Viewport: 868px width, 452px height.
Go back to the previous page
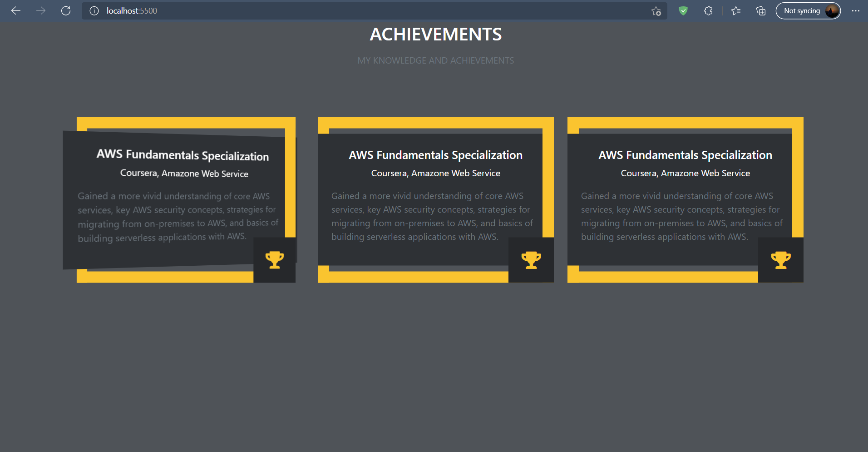[x=16, y=11]
